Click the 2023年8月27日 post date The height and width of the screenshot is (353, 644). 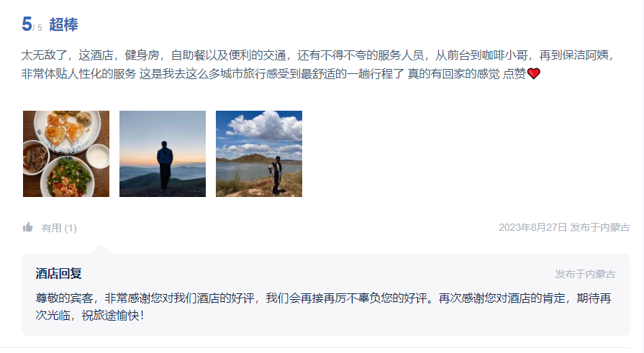(532, 227)
